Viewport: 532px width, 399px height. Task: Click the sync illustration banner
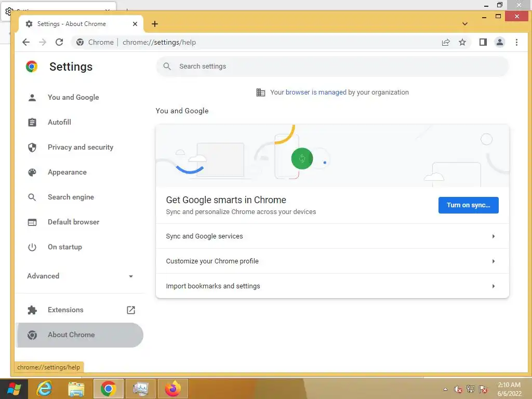click(332, 156)
